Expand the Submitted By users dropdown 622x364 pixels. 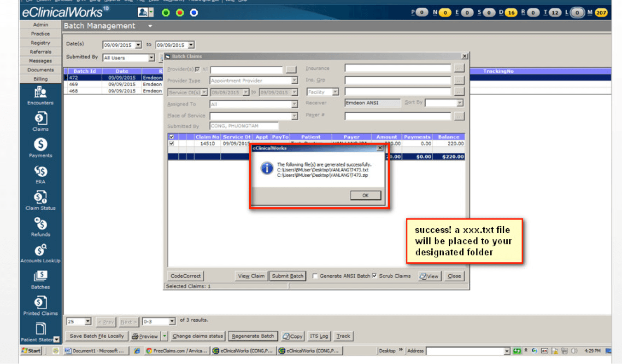point(151,58)
